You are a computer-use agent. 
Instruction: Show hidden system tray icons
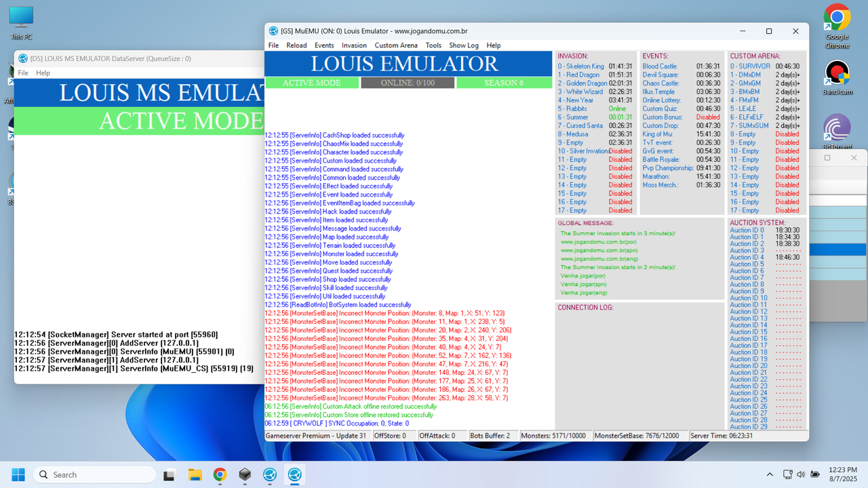coord(770,474)
